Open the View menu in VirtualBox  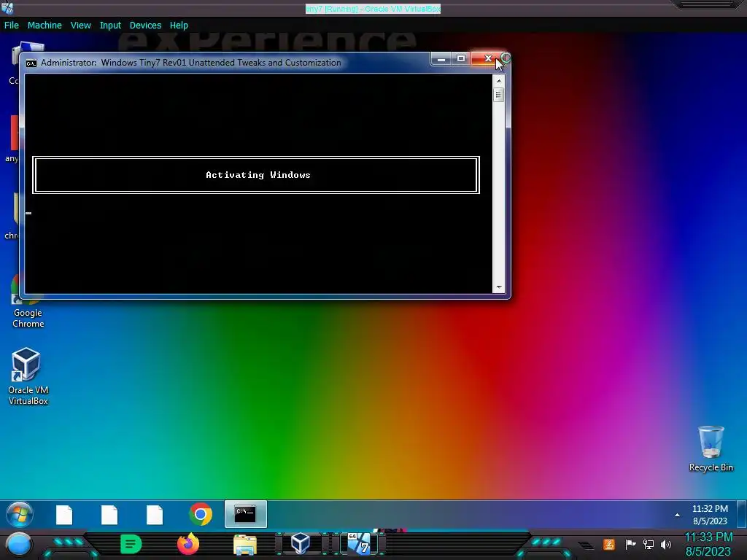coord(80,26)
